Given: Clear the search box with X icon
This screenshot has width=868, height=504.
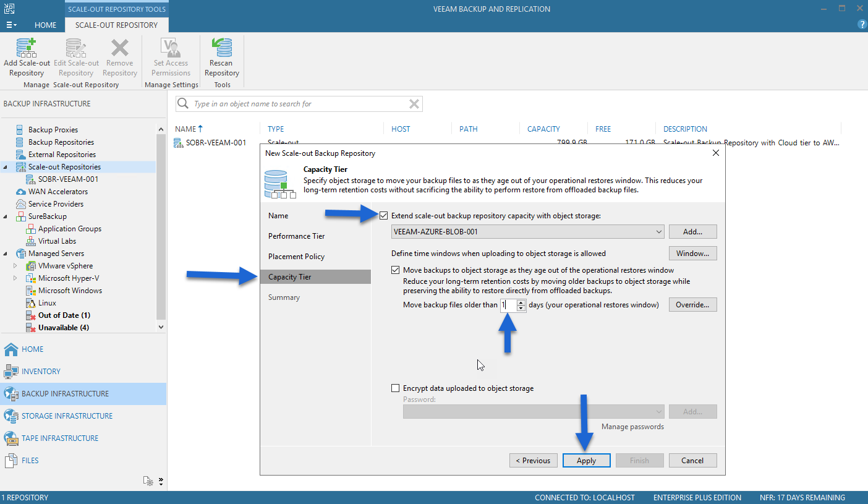Looking at the screenshot, I should coord(414,104).
